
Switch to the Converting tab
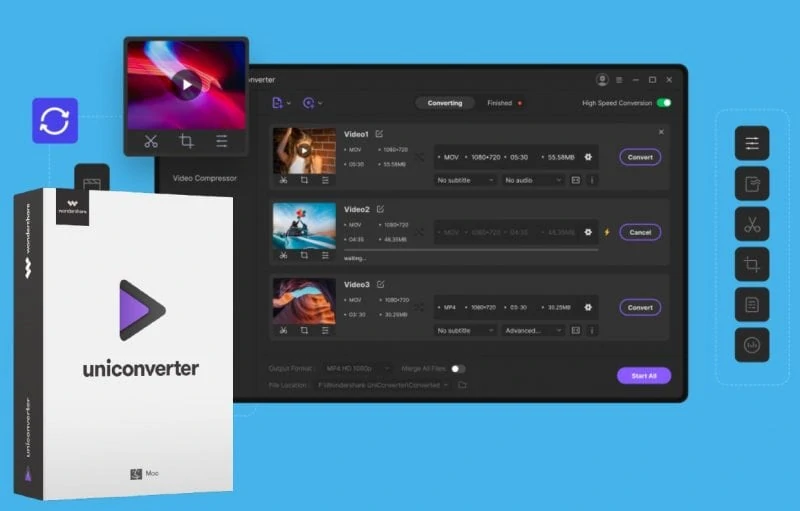pyautogui.click(x=445, y=103)
